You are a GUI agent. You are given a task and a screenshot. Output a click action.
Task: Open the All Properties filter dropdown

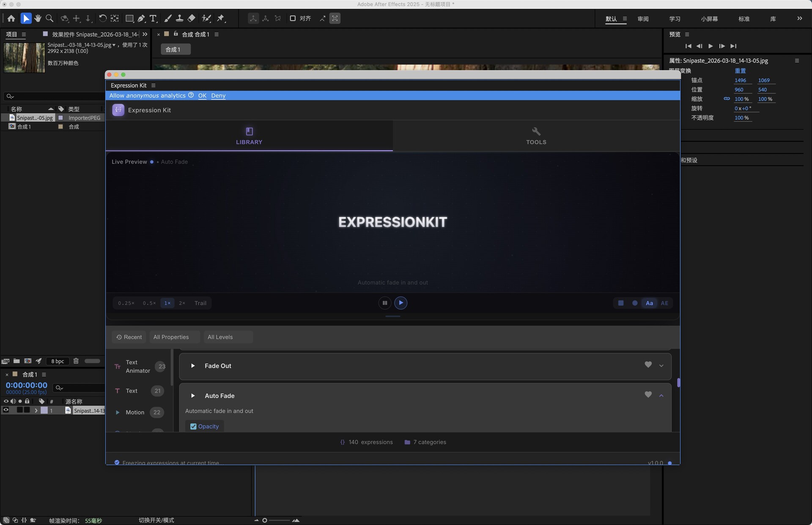pyautogui.click(x=174, y=337)
